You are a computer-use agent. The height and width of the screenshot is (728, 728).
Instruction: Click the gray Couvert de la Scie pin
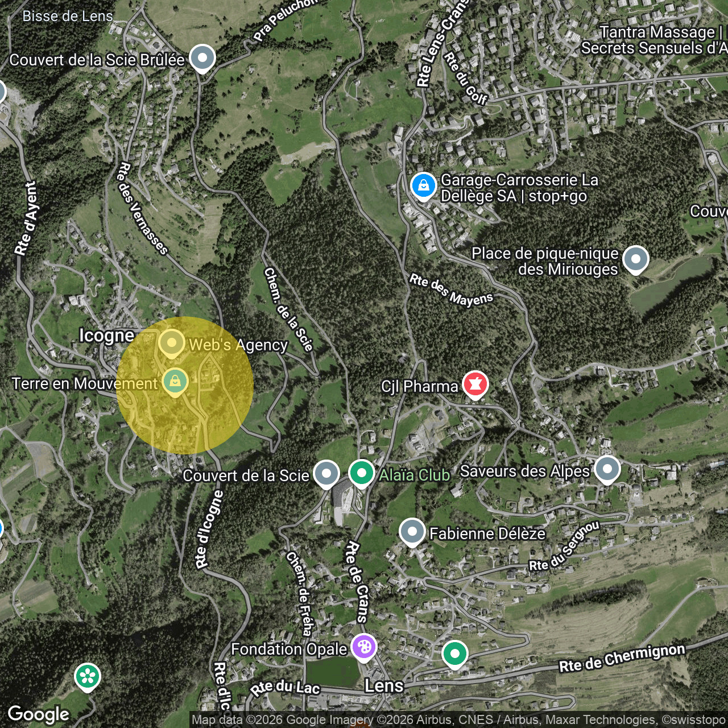coord(326,474)
